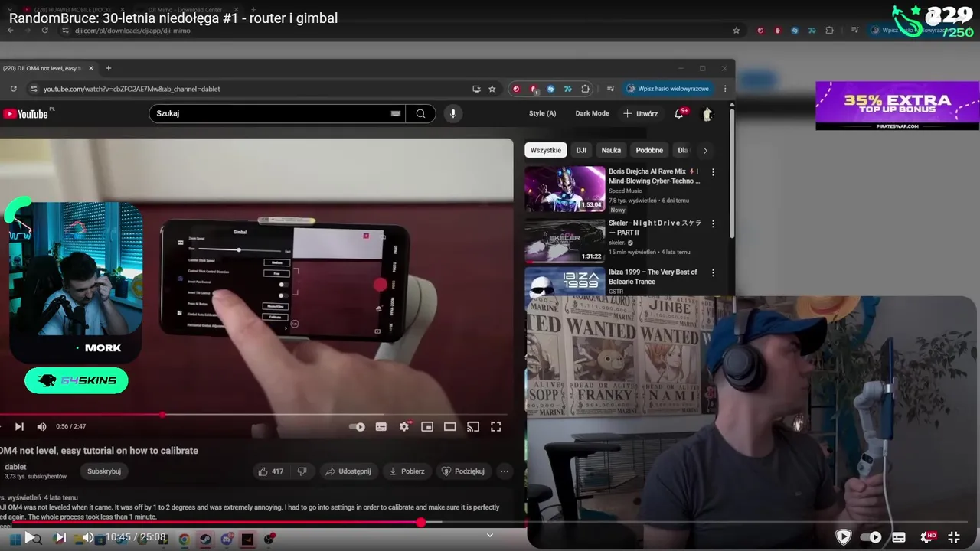
Task: Start voice search with microphone icon
Action: (x=453, y=113)
